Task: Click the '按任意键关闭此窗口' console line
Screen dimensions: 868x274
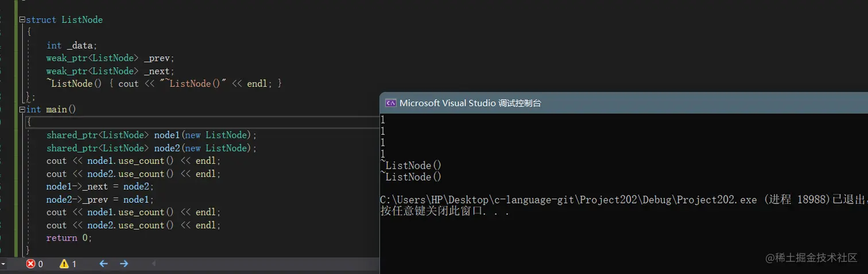Action: [445, 211]
